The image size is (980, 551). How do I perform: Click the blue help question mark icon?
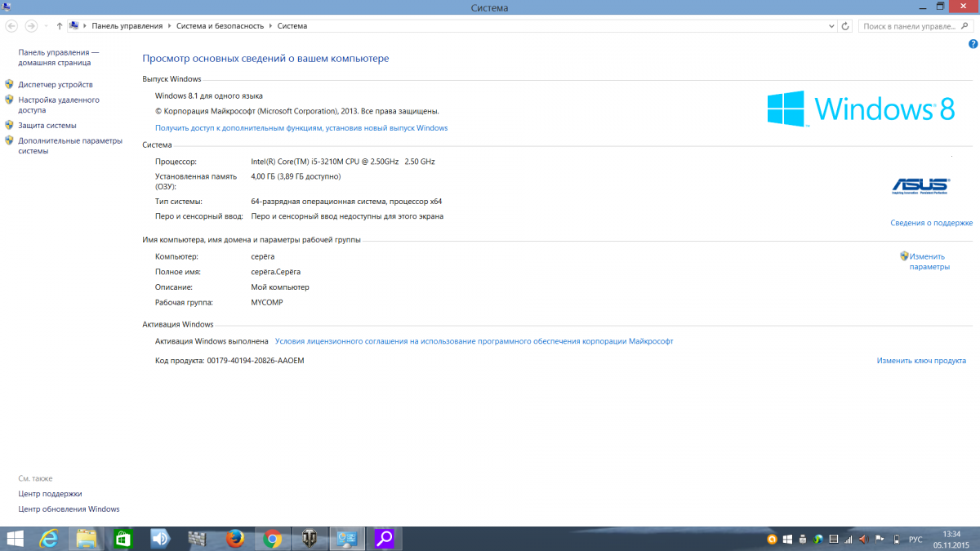click(973, 43)
